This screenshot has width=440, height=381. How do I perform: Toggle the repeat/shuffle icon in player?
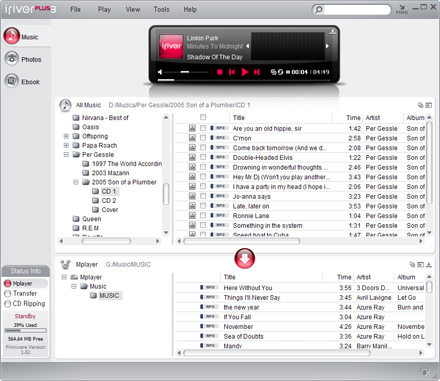[277, 72]
